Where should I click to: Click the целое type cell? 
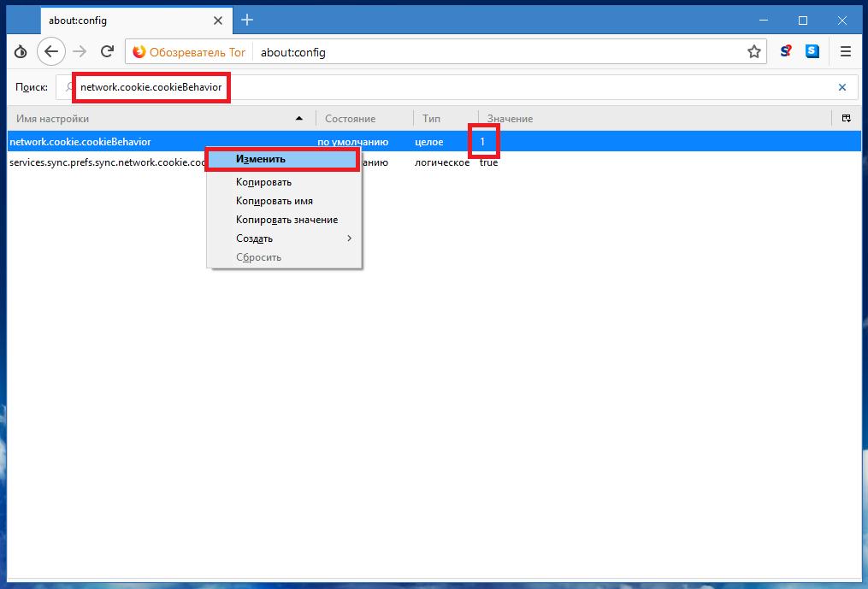429,142
